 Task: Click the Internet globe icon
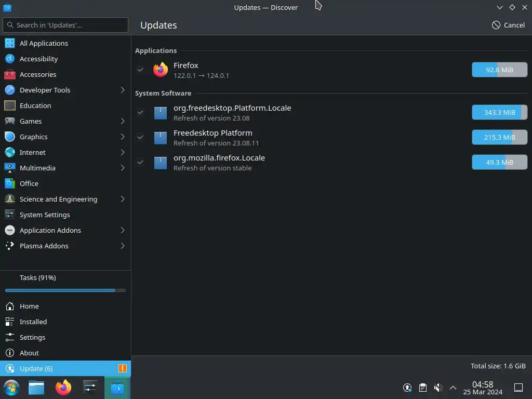[10, 152]
